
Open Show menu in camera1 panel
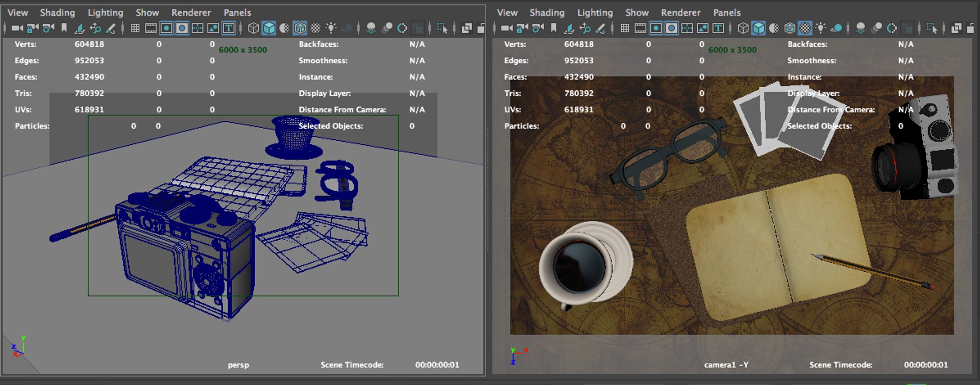(637, 12)
